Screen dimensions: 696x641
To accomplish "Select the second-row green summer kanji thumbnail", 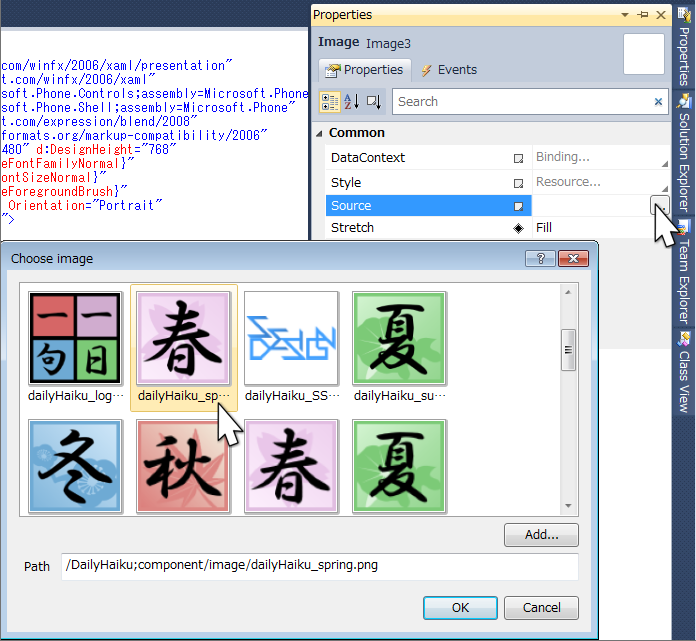I will (x=399, y=466).
